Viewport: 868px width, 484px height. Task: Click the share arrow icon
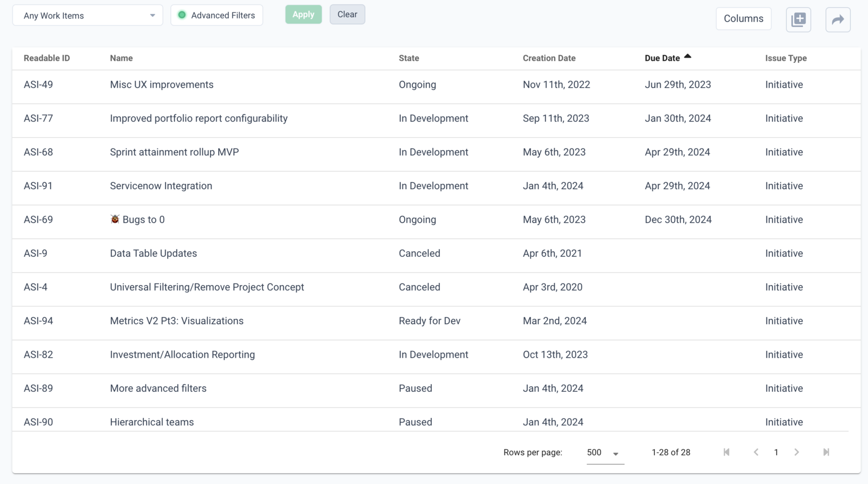point(838,20)
